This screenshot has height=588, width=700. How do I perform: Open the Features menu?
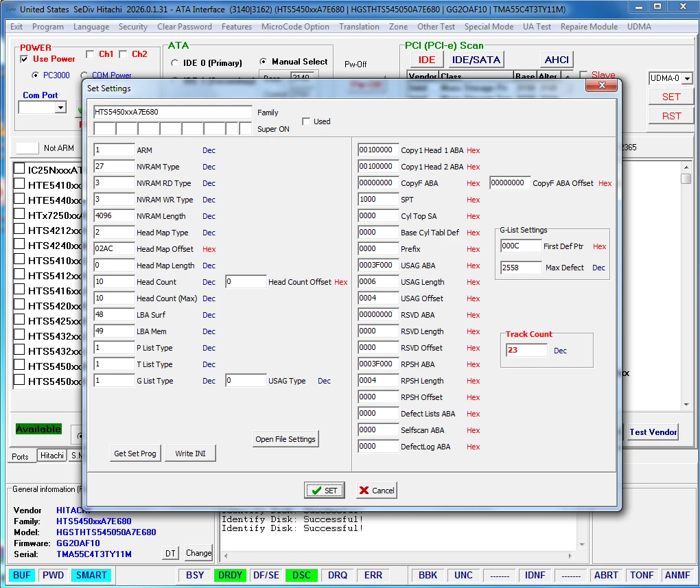(237, 26)
